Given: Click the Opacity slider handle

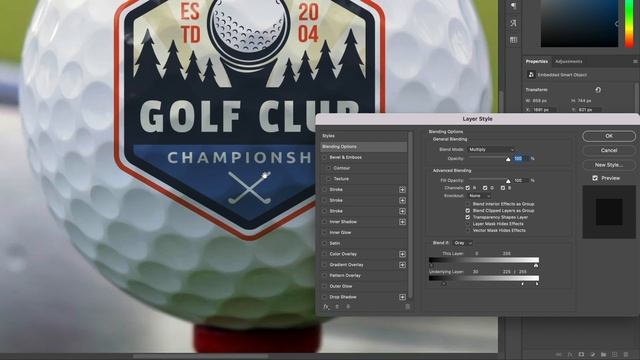Looking at the screenshot, I should [508, 159].
